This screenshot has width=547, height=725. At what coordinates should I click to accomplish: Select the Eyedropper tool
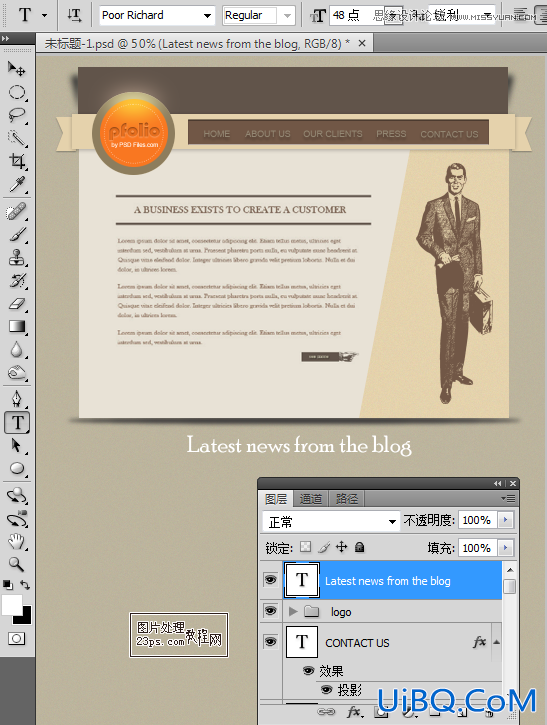pos(17,184)
